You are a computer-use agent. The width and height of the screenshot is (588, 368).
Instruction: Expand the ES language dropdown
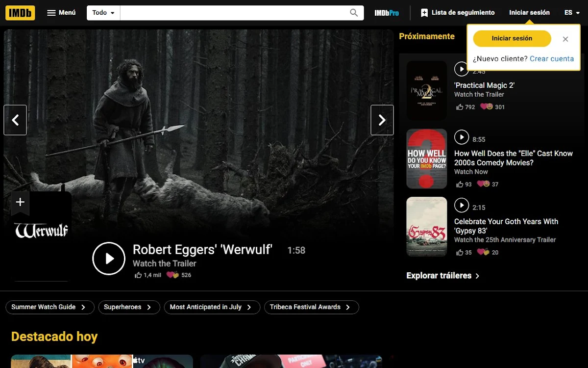pos(572,13)
